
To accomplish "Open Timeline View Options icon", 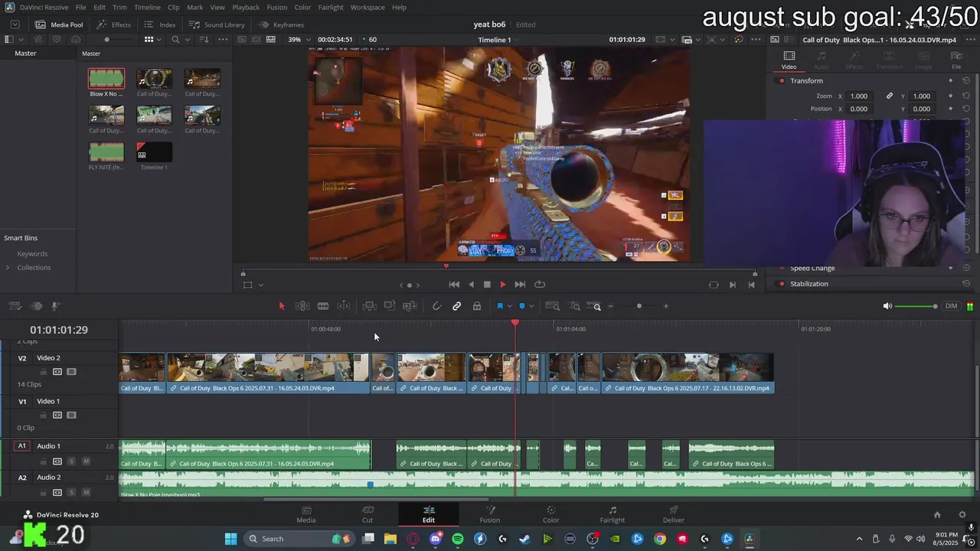I will click(x=15, y=306).
